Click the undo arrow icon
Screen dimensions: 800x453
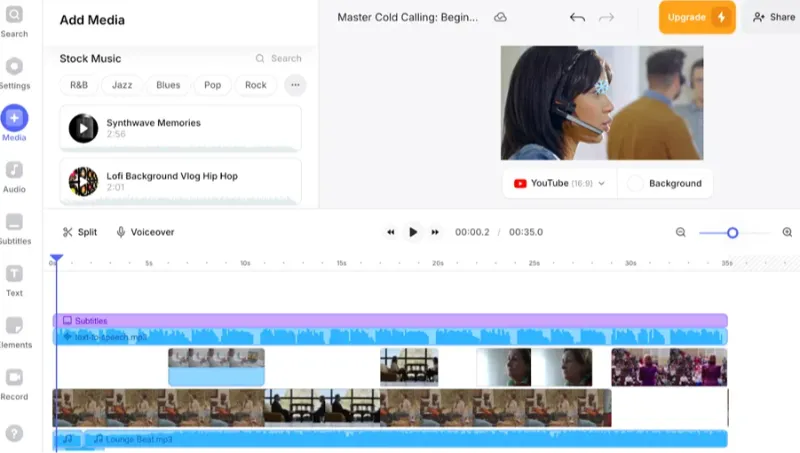(x=577, y=17)
